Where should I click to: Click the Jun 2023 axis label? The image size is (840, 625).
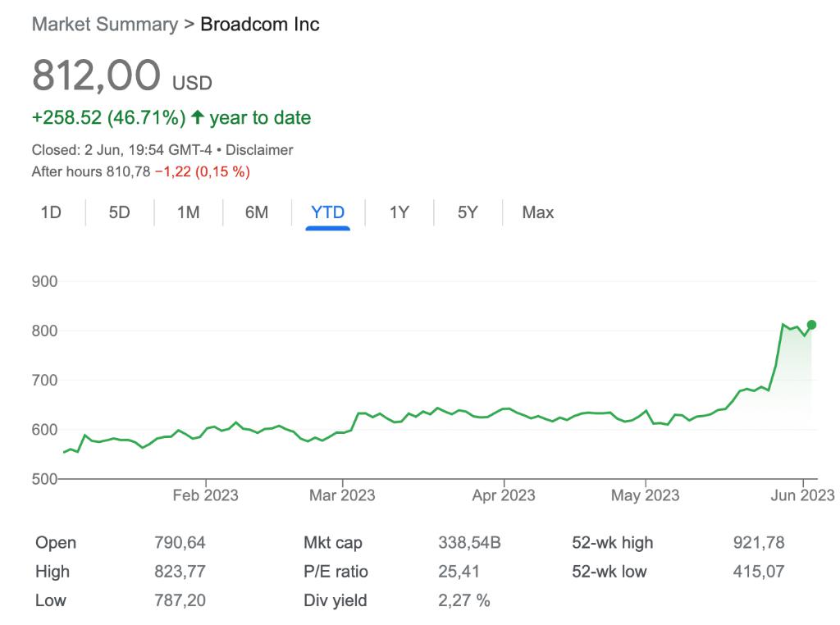[803, 495]
